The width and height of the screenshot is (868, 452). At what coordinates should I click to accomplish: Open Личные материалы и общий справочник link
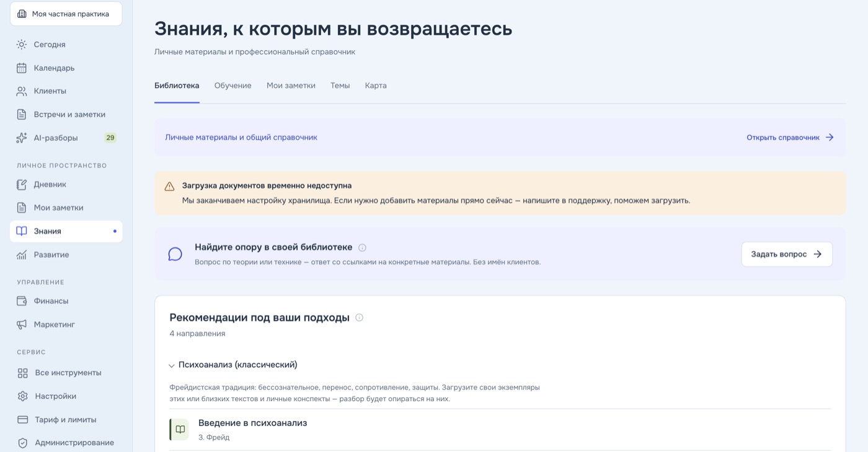click(x=241, y=138)
